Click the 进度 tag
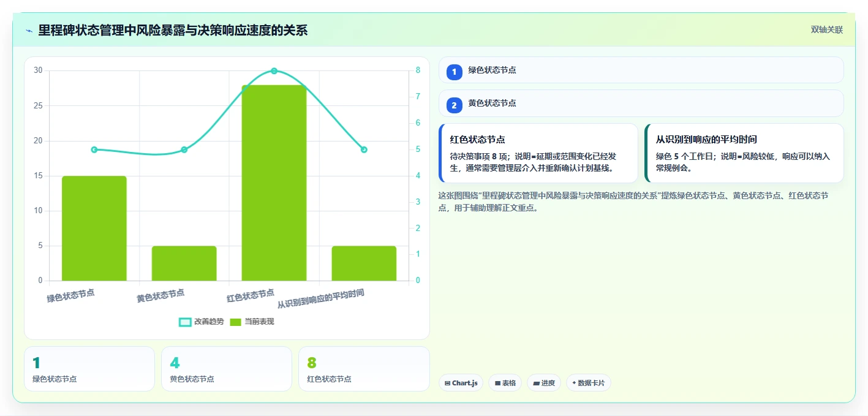Viewport: 868px width, 416px height. pyautogui.click(x=544, y=383)
